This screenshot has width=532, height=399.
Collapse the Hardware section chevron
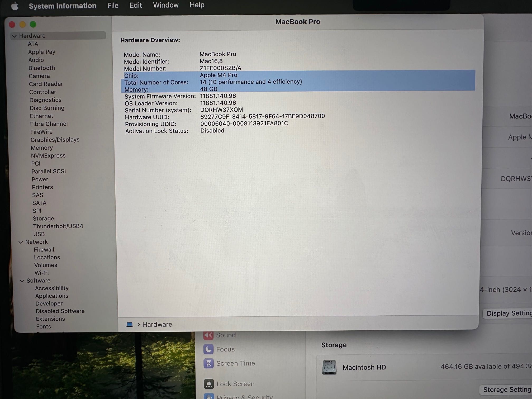[14, 36]
